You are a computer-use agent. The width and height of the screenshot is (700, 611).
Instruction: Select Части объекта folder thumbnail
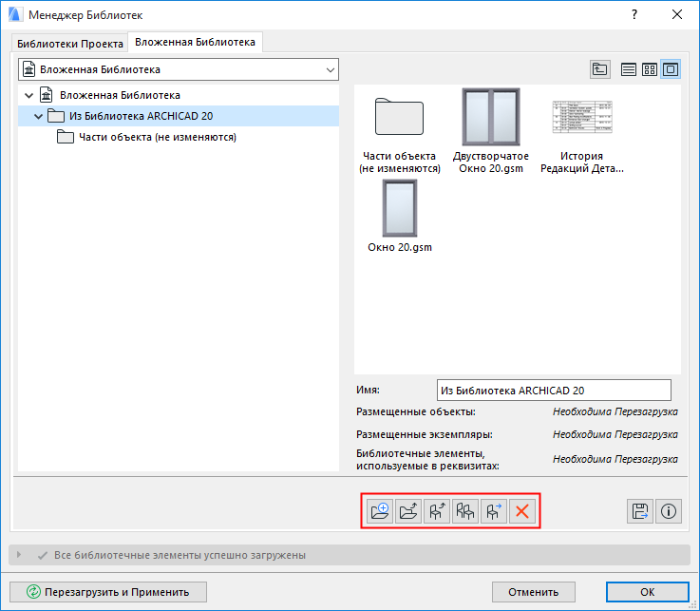pyautogui.click(x=400, y=131)
